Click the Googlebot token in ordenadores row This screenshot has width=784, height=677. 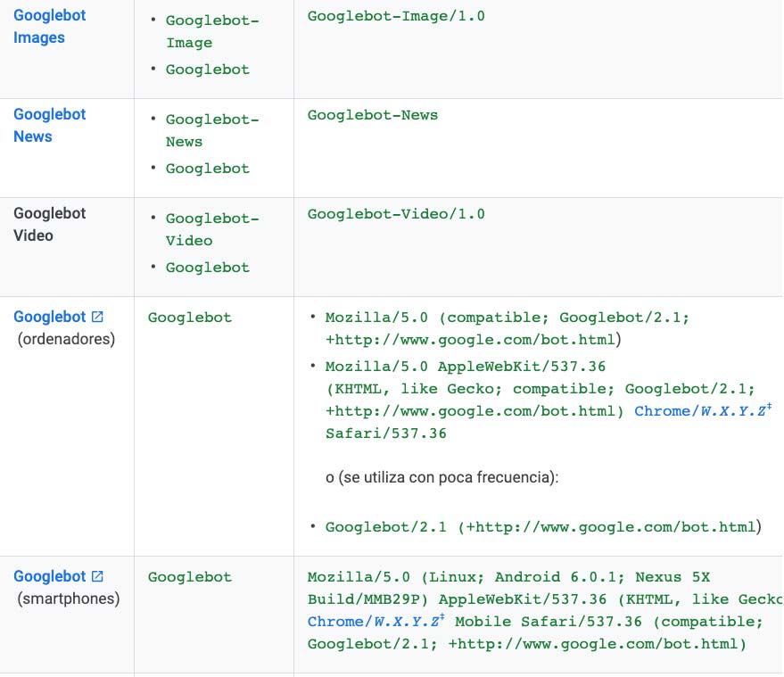click(189, 316)
